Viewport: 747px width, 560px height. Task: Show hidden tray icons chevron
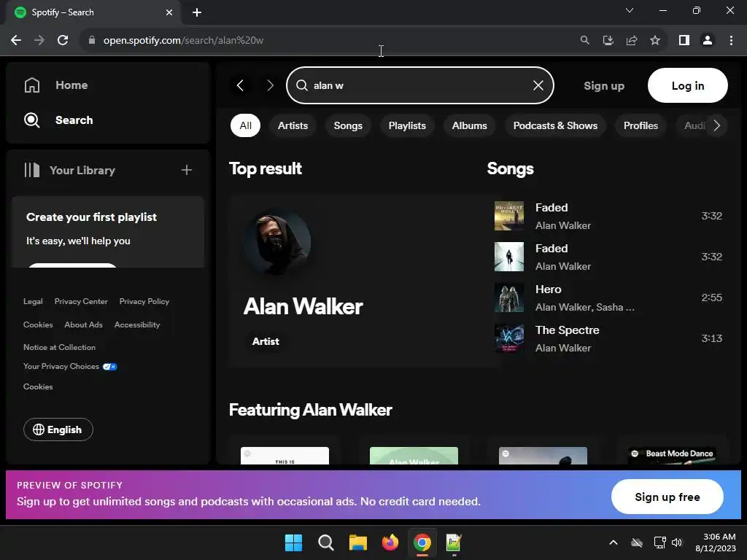point(614,542)
